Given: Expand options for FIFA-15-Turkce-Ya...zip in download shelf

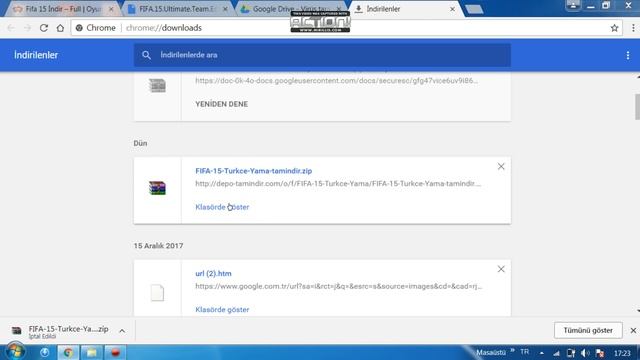Looking at the screenshot, I should click(x=122, y=331).
